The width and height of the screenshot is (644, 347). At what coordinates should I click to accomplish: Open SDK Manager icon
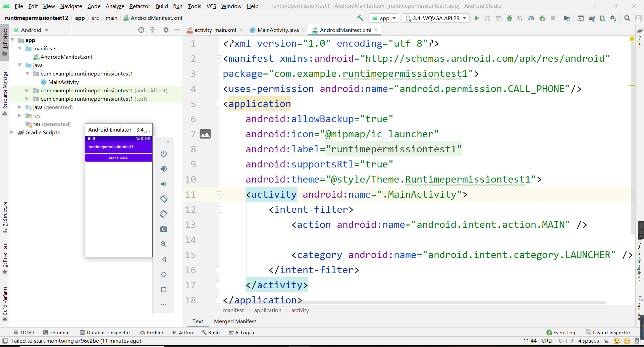point(613,18)
